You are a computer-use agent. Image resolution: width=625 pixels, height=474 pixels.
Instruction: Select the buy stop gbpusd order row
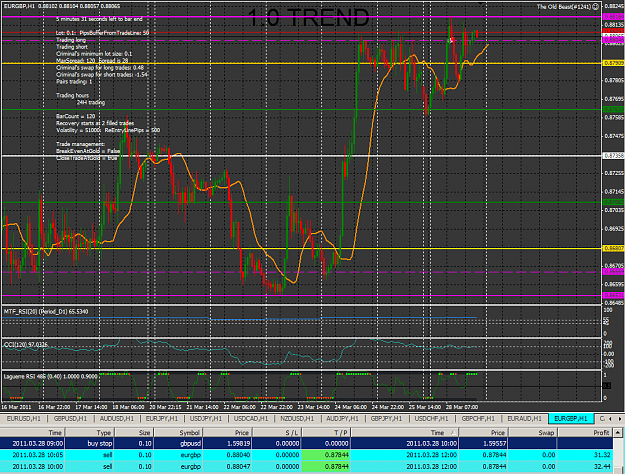[x=306, y=443]
